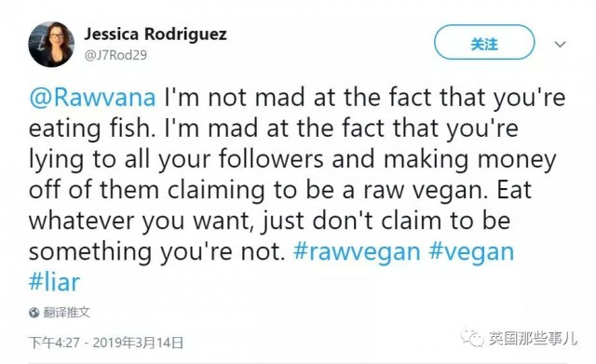Click the 下午4:27 time stamp
596x364 pixels.
click(x=54, y=343)
